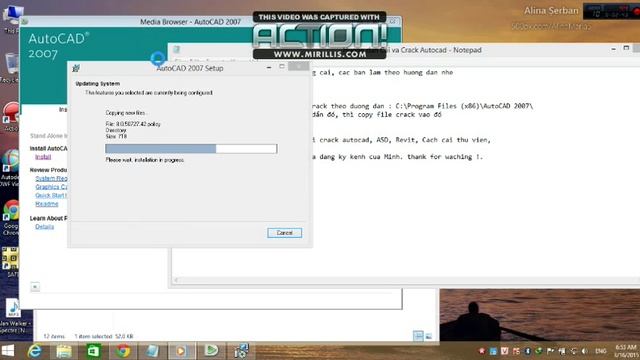Switch Explorer to large icons view

[429, 336]
